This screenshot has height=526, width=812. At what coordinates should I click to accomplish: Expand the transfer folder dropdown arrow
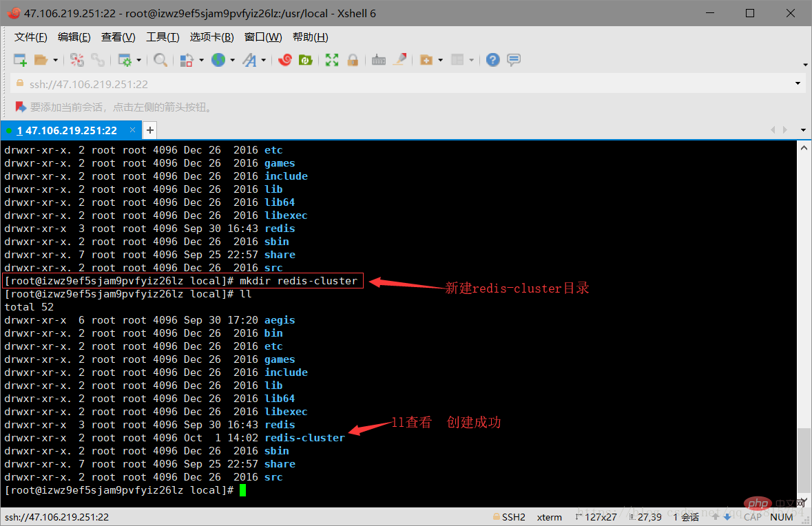[x=441, y=60]
